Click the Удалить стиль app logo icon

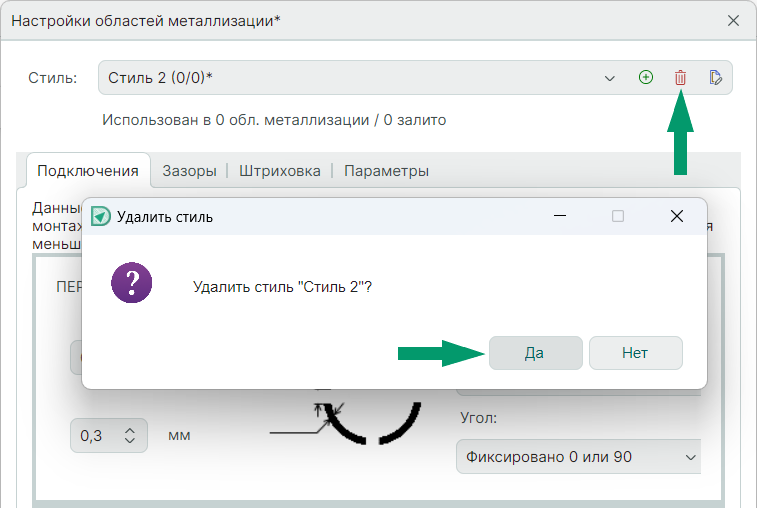coord(101,216)
